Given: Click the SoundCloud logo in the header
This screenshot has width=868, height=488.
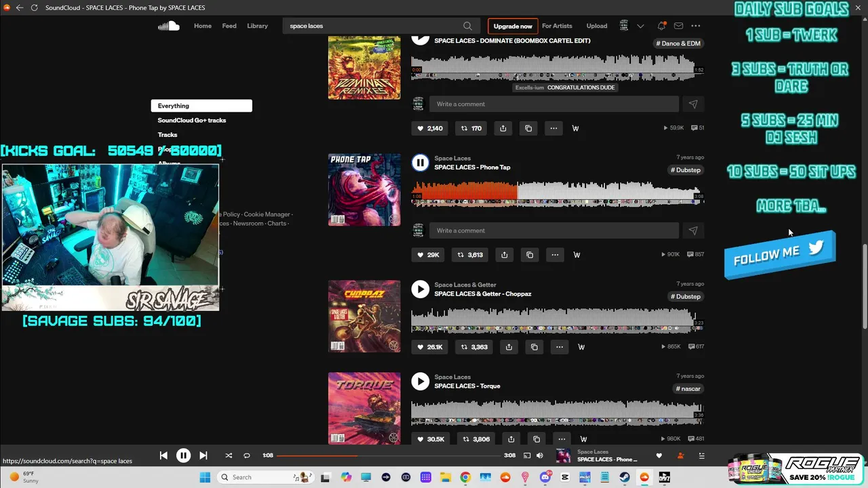Looking at the screenshot, I should 168,26.
